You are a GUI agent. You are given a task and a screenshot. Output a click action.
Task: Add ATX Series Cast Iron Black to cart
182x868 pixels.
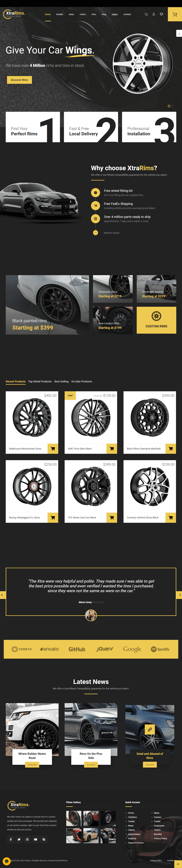(112, 518)
